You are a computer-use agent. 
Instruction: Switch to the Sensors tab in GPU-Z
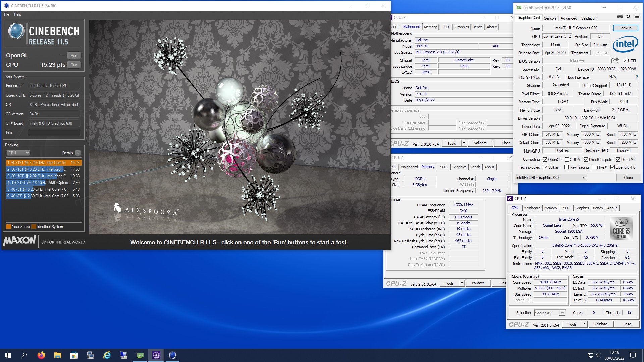(550, 18)
